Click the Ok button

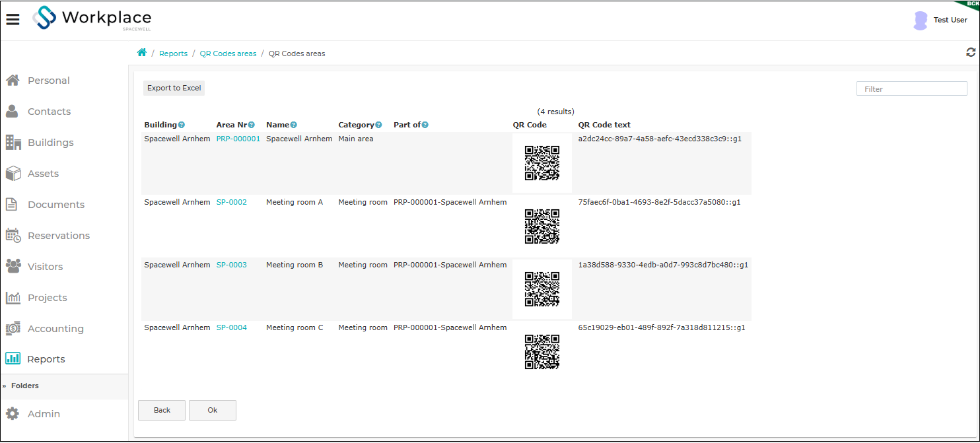(213, 410)
